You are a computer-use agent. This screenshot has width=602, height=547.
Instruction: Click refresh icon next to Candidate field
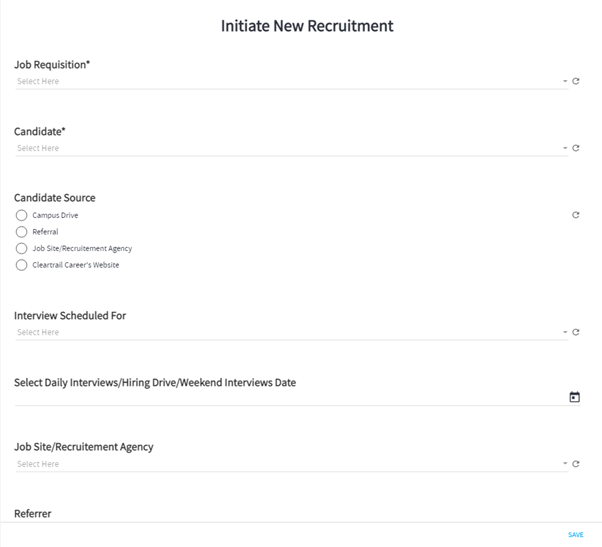(x=576, y=148)
